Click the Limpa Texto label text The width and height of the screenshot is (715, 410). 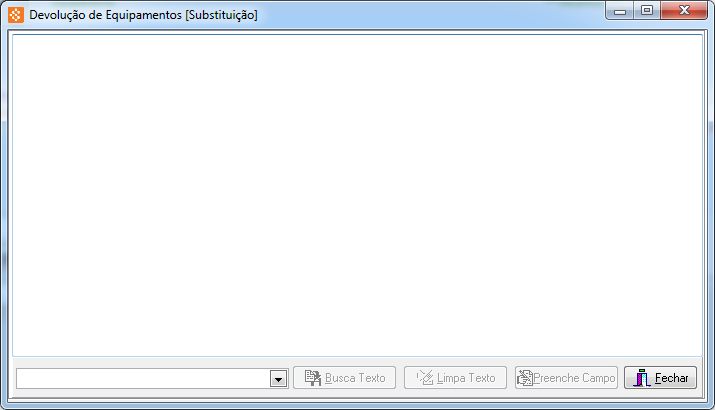466,378
